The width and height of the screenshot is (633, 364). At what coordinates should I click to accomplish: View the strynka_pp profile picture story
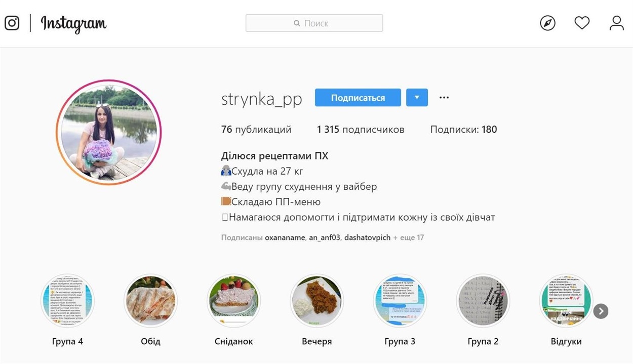click(108, 132)
